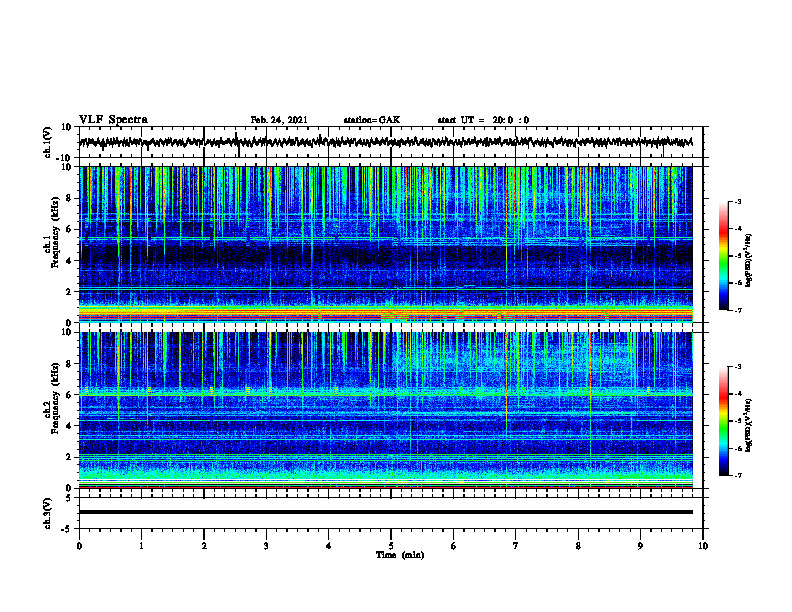Click the "8" tick on the time axis
Image resolution: width=792 pixels, height=612 pixels.
click(578, 546)
